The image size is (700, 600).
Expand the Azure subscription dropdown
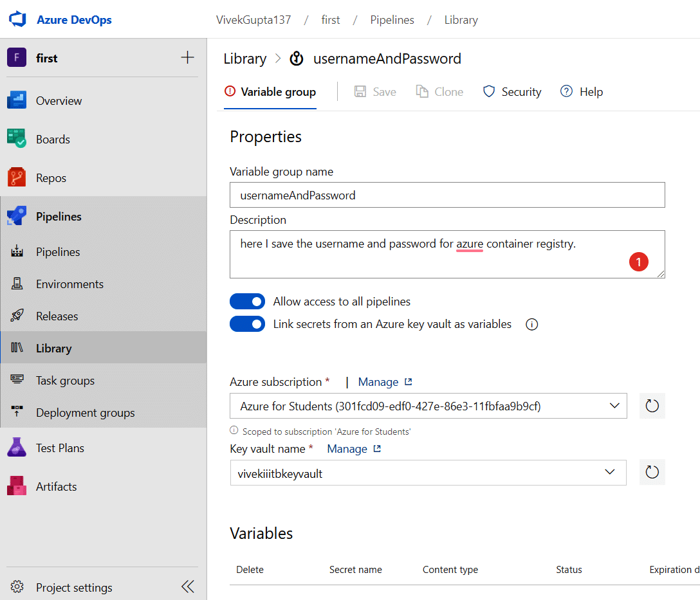613,406
